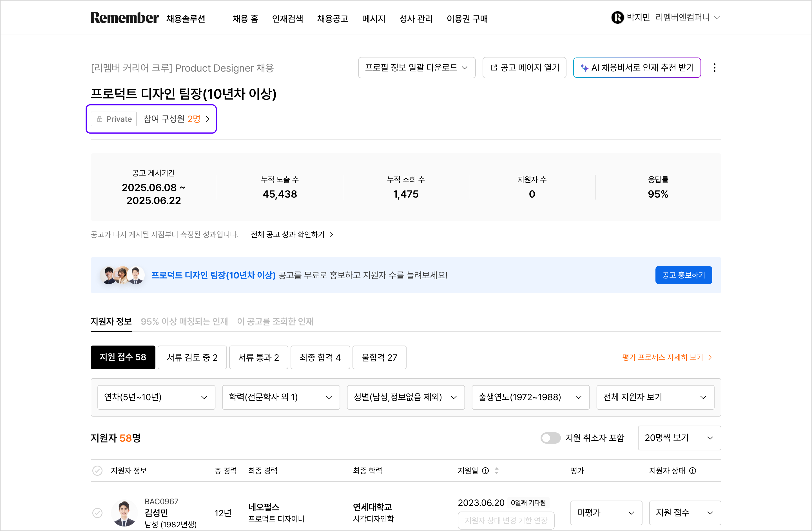Click the 김성민 applicant profile photo
Screen dimensions: 812x531
124,513
